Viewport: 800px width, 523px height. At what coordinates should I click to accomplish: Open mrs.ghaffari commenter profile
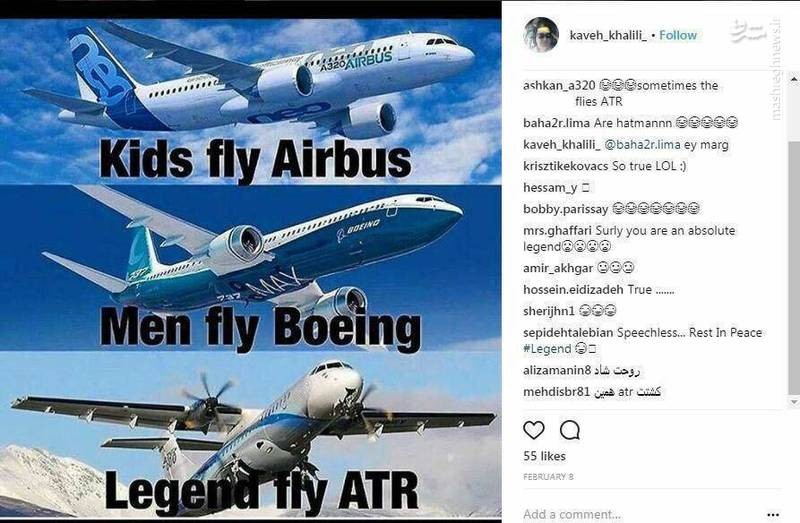coord(557,231)
